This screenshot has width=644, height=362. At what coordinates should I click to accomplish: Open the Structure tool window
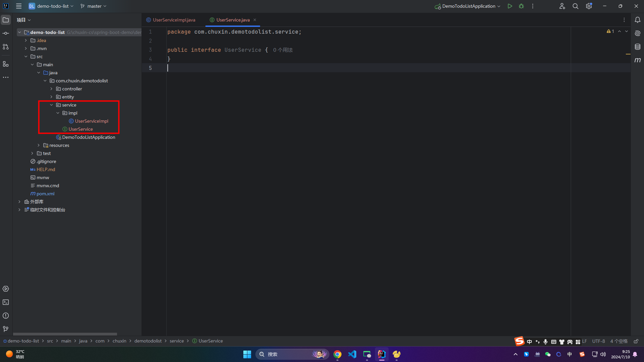coord(6,64)
